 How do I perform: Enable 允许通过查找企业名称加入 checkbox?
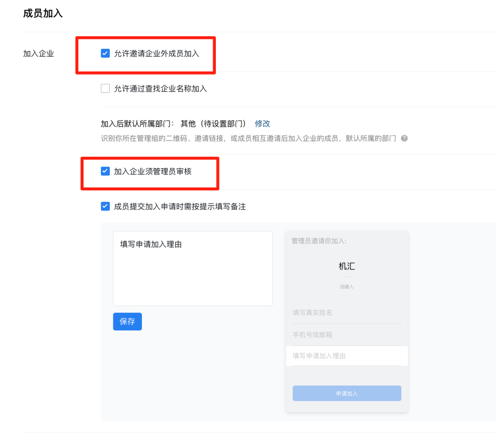[x=105, y=88]
